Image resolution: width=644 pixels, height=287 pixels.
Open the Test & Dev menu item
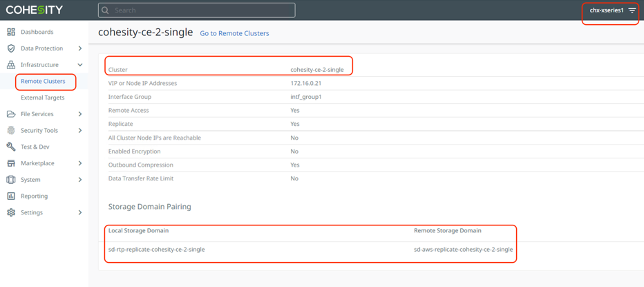point(35,147)
